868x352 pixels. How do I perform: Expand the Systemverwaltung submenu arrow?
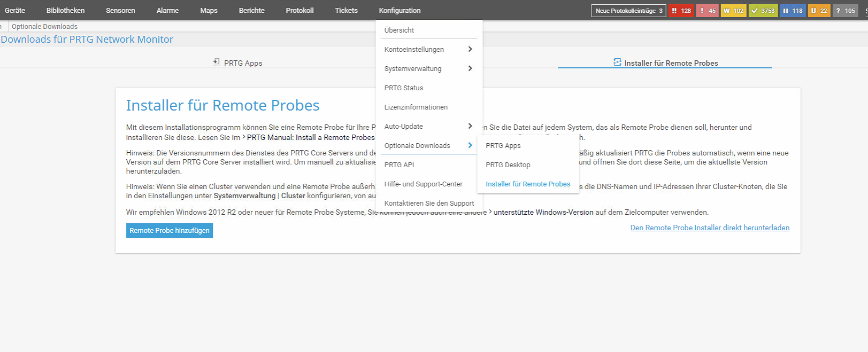click(470, 68)
